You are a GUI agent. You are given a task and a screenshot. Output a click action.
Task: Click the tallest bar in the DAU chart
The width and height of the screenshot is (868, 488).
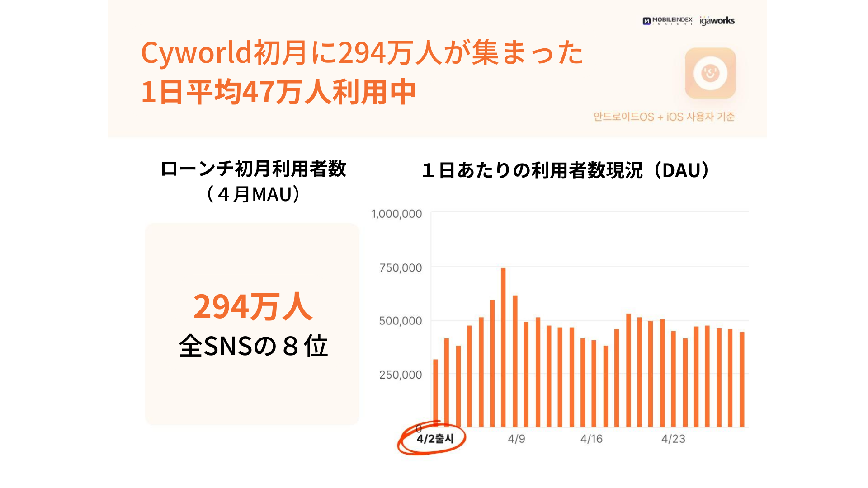coord(503,347)
